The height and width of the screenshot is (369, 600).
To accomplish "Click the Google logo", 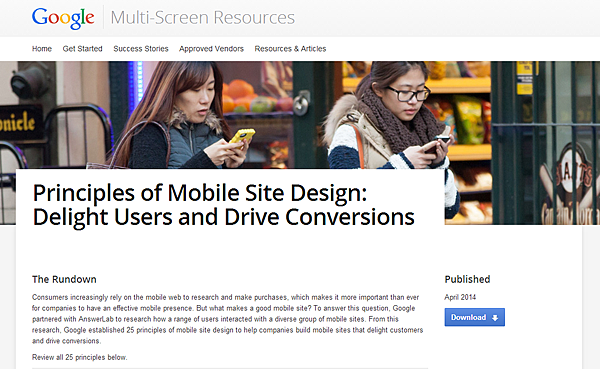I will coord(63,18).
